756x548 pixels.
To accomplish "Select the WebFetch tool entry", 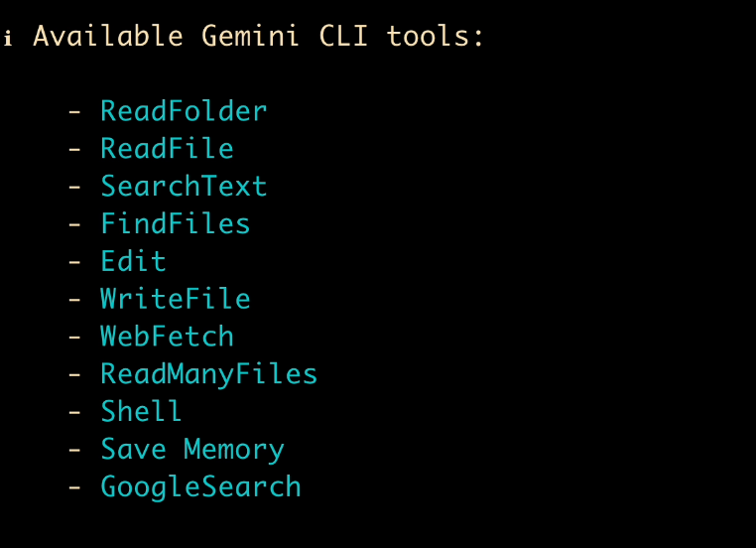I will point(167,337).
